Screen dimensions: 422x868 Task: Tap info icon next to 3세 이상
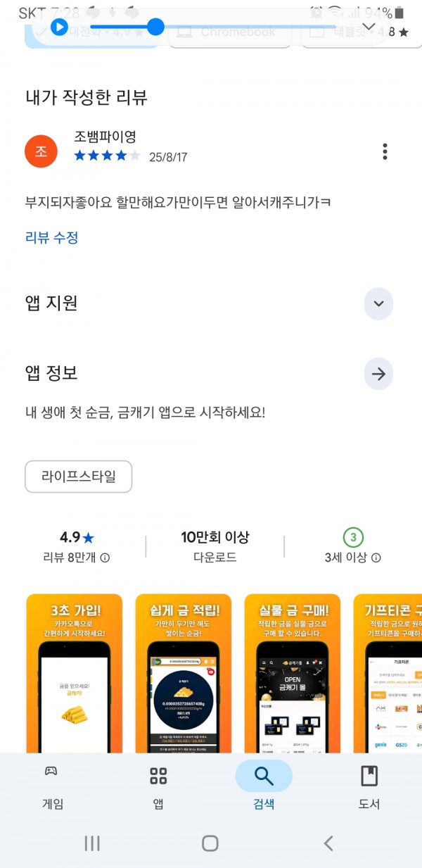[376, 558]
